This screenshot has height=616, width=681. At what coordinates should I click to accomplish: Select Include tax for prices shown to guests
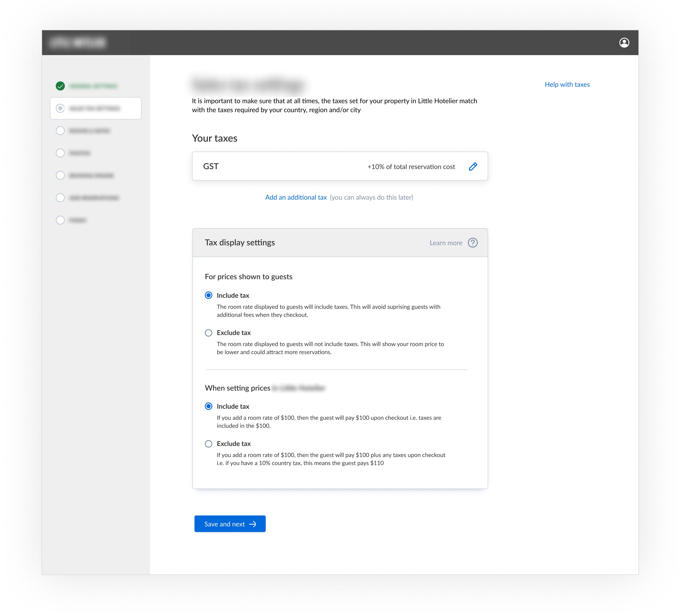pos(208,295)
